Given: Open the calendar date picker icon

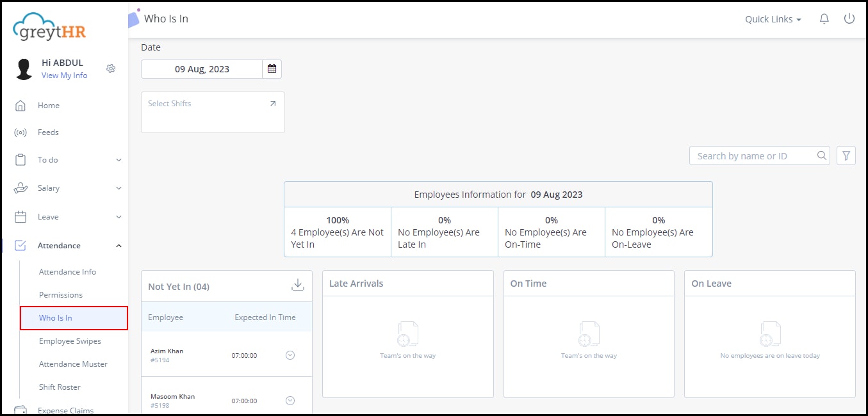Looking at the screenshot, I should [x=272, y=69].
